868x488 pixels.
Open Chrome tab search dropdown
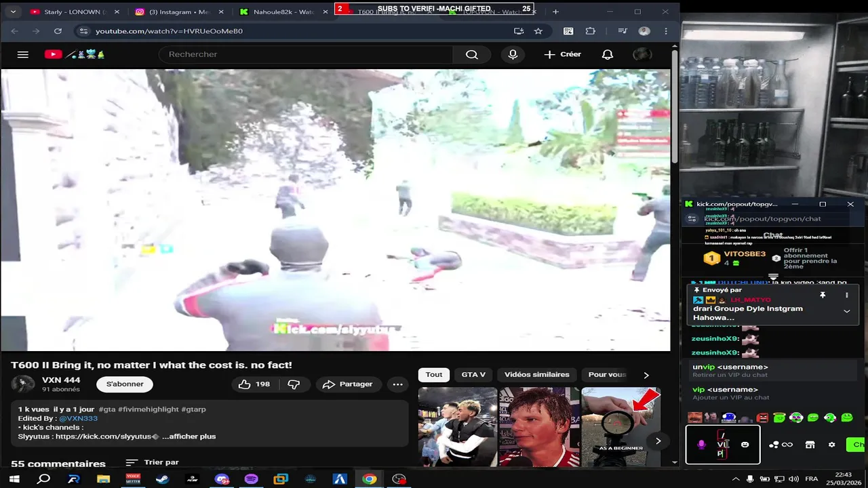[x=15, y=12]
